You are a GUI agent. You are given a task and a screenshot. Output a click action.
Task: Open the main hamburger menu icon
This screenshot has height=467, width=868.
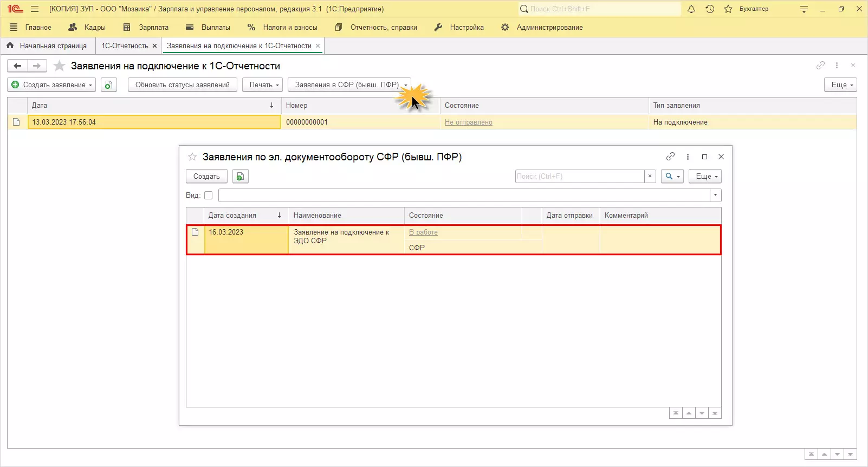[x=35, y=9]
